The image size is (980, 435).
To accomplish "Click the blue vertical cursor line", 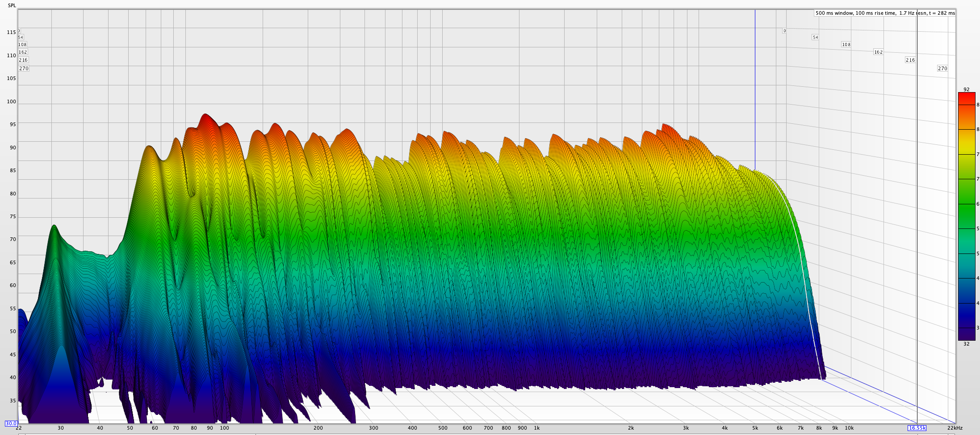I will point(755,89).
